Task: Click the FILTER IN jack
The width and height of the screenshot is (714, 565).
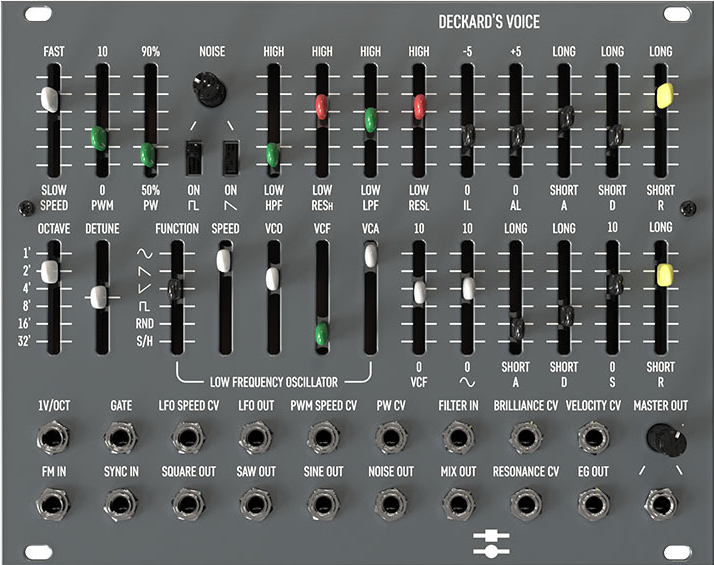Action: click(458, 438)
